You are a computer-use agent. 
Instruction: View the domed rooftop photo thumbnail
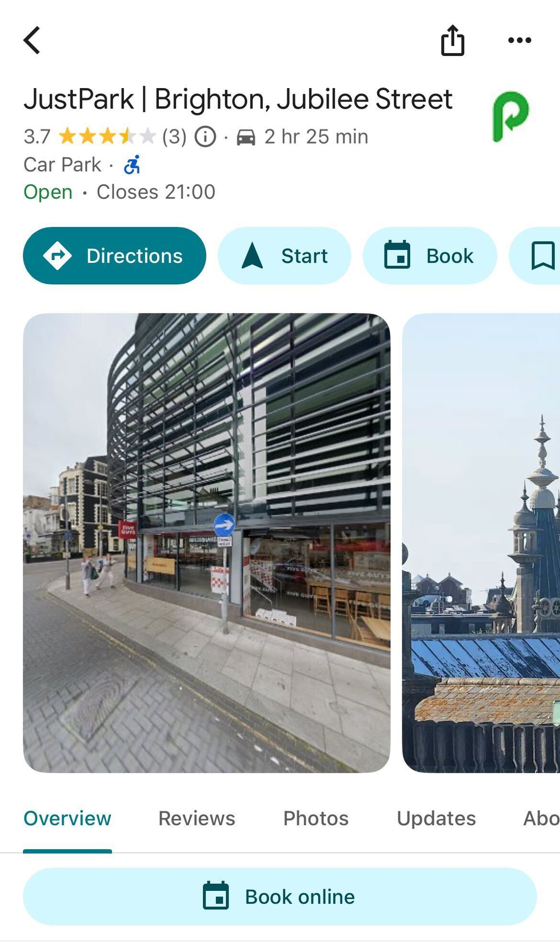point(481,543)
